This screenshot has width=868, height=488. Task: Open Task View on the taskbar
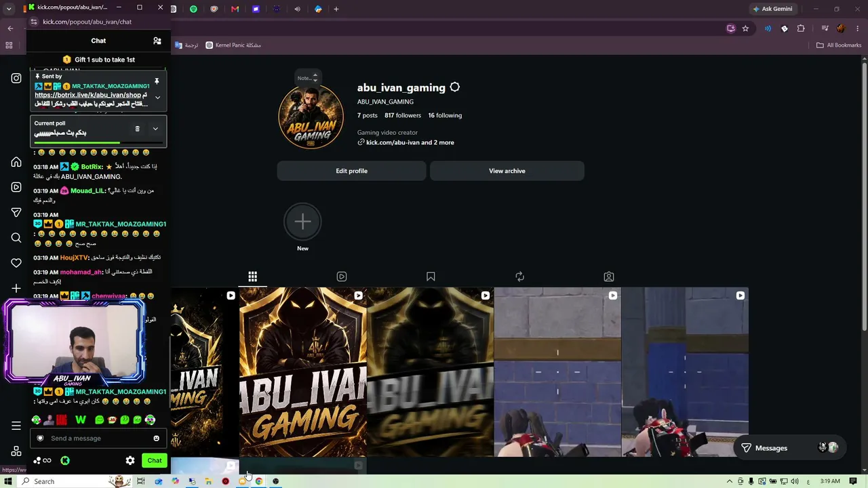[x=141, y=481]
